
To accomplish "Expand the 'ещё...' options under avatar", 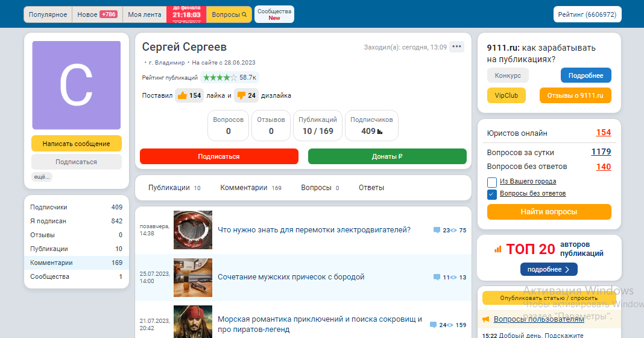I will (x=42, y=177).
